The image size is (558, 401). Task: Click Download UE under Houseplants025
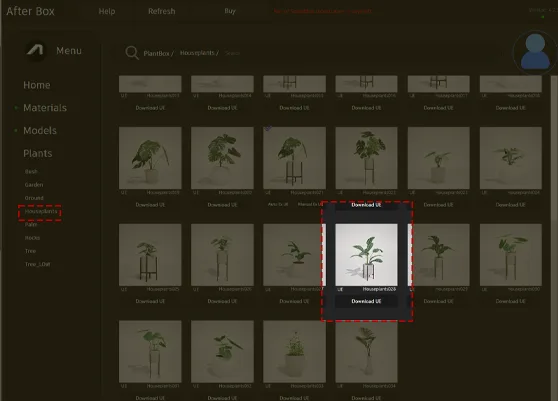pos(150,301)
